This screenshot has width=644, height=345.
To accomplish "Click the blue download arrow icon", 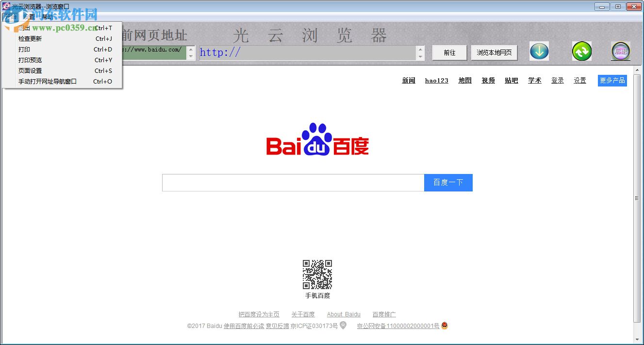I will [539, 51].
